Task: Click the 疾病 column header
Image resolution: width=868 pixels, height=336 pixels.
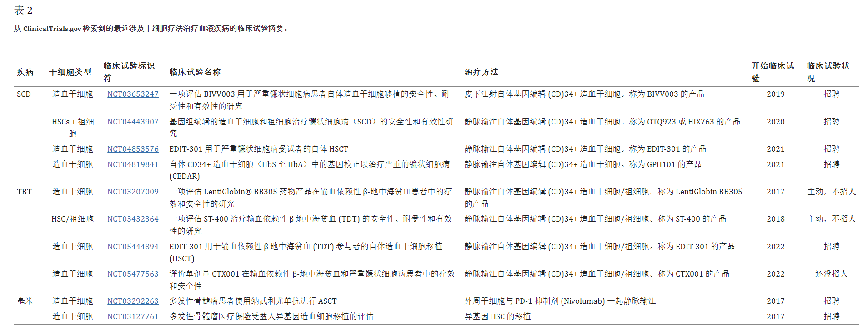Action: (x=25, y=72)
